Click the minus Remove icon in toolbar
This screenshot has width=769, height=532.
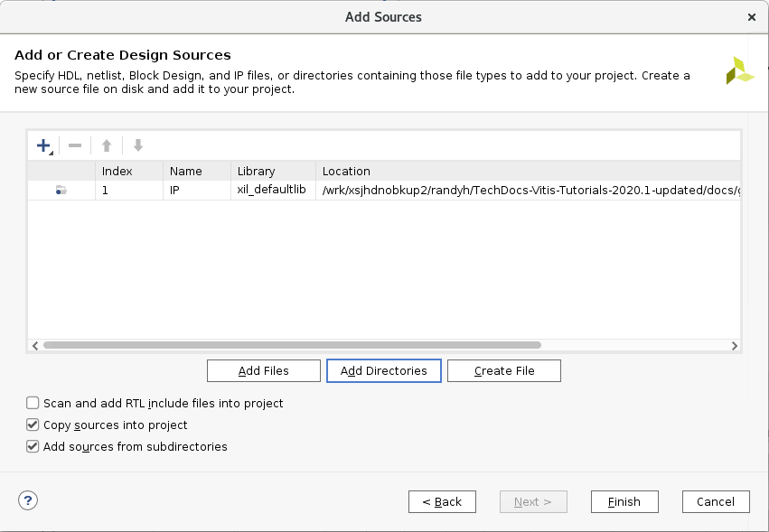(x=75, y=145)
